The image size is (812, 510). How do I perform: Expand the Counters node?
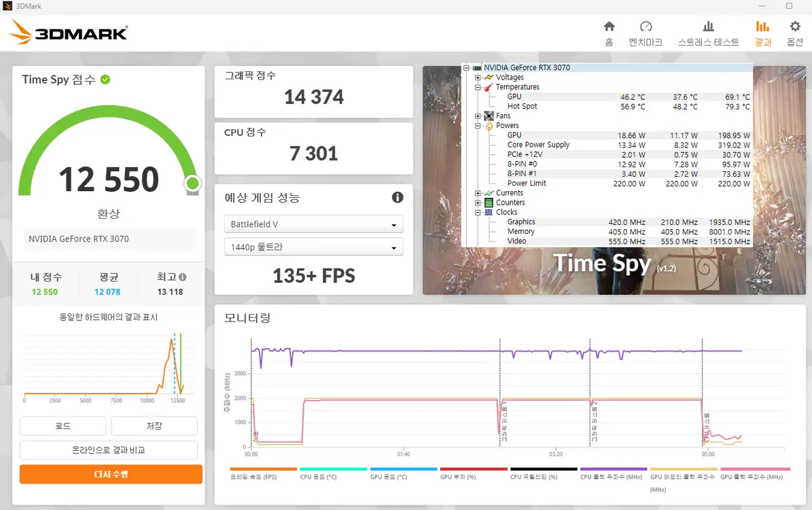point(478,203)
